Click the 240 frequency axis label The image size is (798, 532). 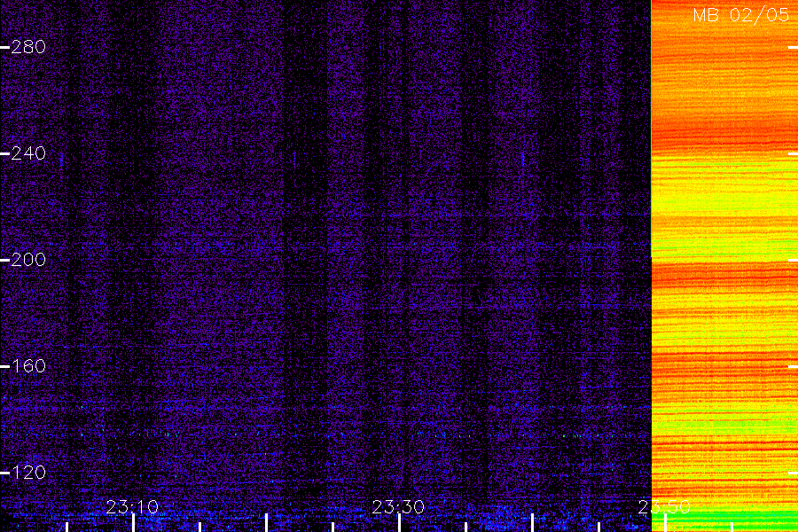click(28, 153)
